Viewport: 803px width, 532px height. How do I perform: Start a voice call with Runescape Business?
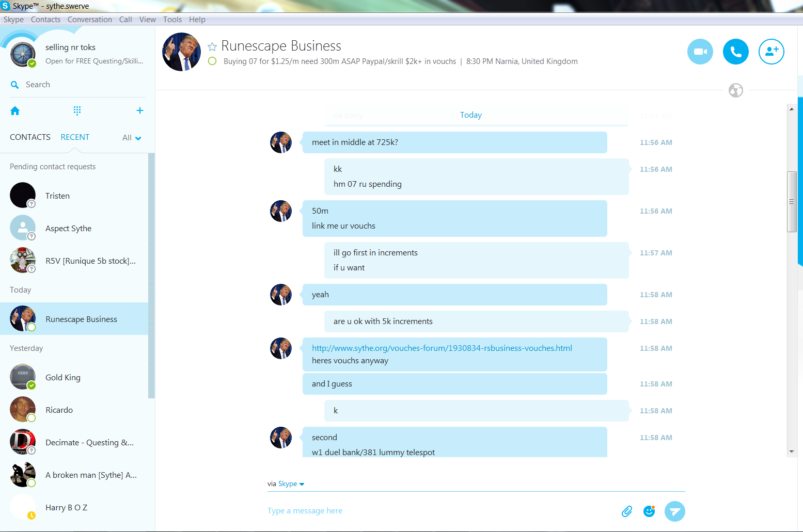click(x=736, y=52)
